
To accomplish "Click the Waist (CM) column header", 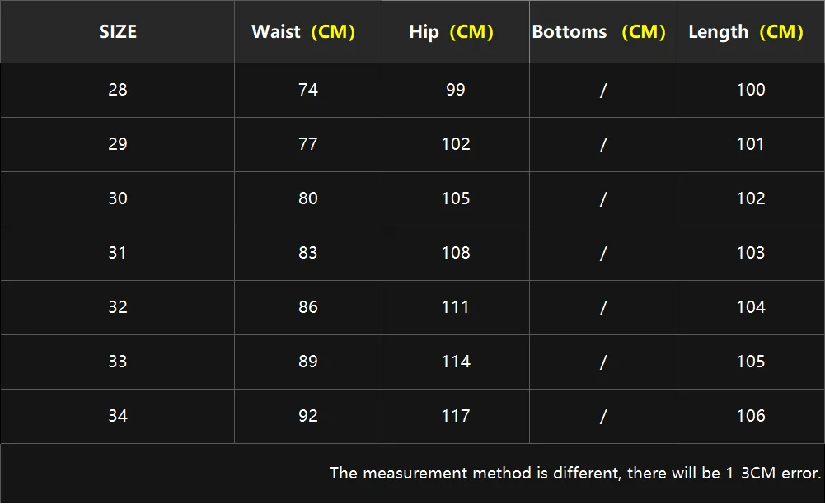I will point(303,32).
